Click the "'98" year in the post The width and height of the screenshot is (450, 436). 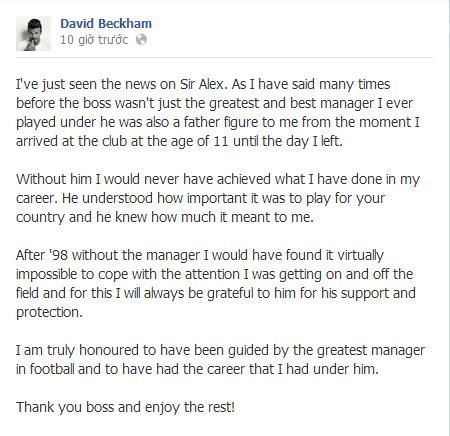58,255
